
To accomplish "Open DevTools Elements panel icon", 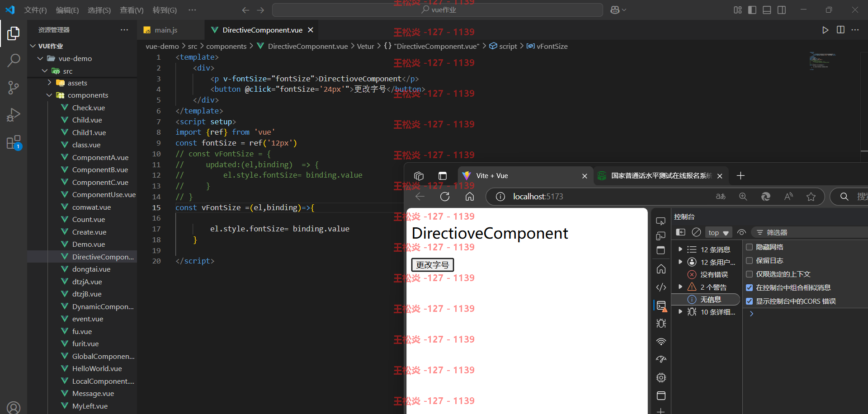I will click(661, 287).
